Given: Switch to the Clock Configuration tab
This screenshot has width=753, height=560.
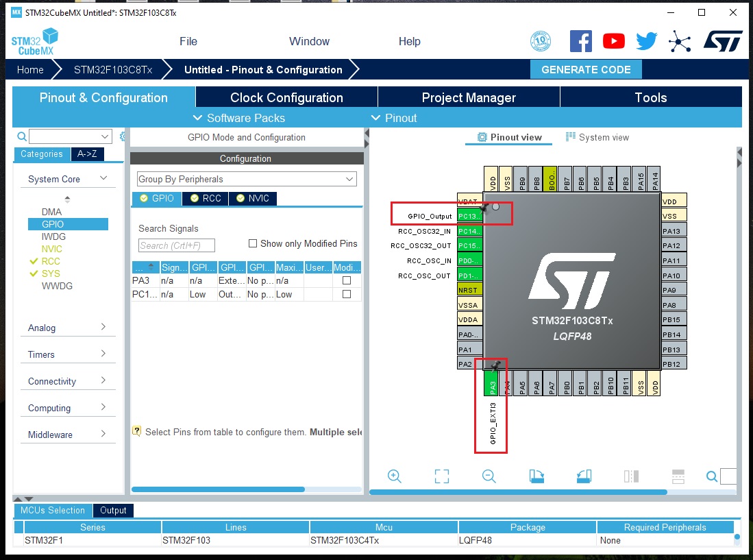Looking at the screenshot, I should tap(286, 97).
